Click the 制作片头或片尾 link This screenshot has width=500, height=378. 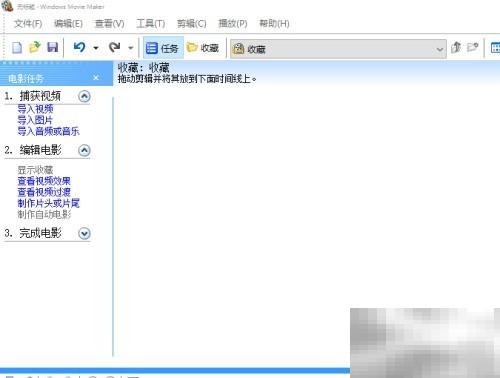(x=49, y=203)
